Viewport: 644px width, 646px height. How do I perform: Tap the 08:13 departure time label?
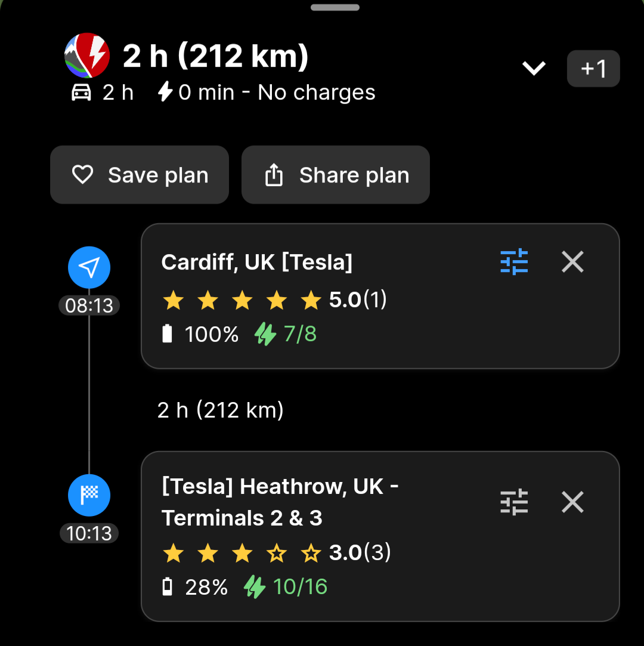(x=89, y=306)
